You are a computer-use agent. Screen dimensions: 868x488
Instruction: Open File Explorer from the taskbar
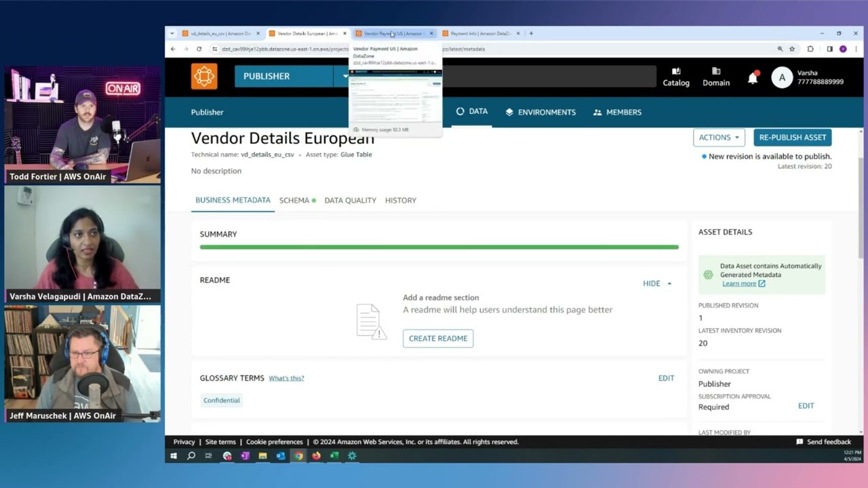[x=262, y=456]
